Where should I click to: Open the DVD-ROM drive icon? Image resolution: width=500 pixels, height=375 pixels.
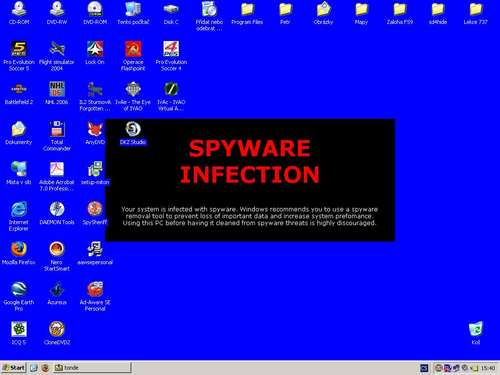click(95, 9)
